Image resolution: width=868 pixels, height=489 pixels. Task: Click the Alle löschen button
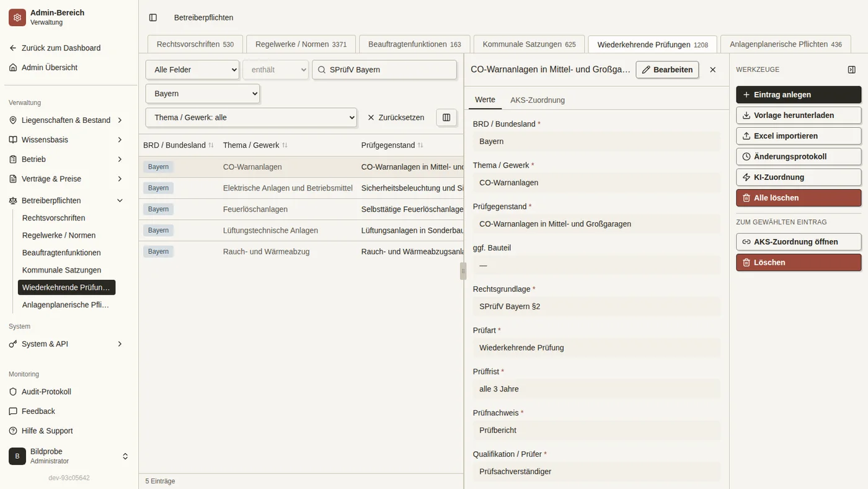click(x=799, y=198)
